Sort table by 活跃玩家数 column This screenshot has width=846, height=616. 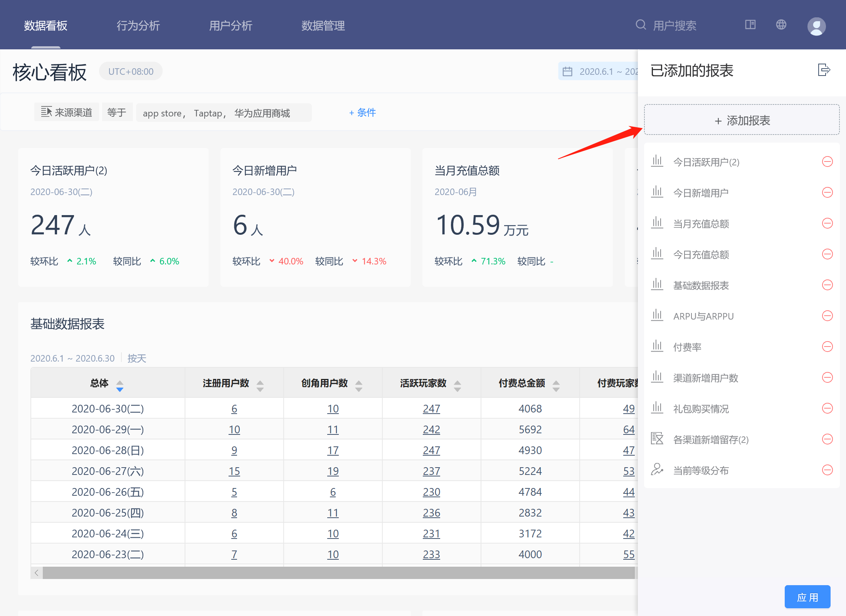457,386
